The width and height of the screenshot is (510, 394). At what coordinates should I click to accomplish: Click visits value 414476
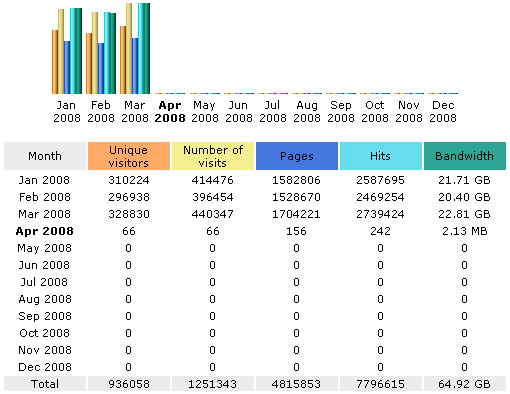pos(213,180)
